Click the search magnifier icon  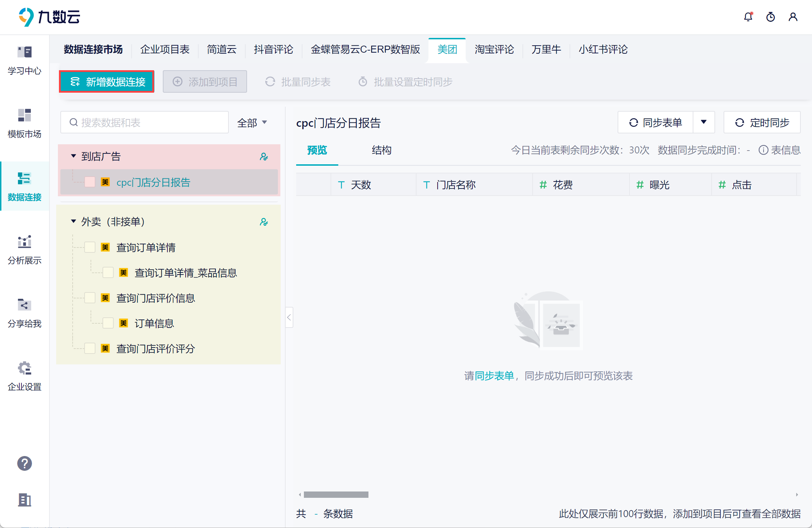pos(73,122)
